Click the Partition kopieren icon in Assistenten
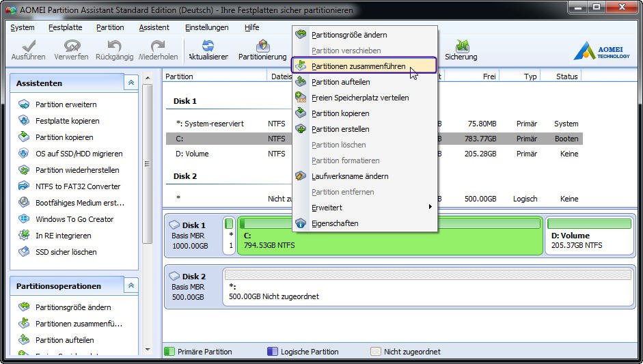 (x=24, y=137)
